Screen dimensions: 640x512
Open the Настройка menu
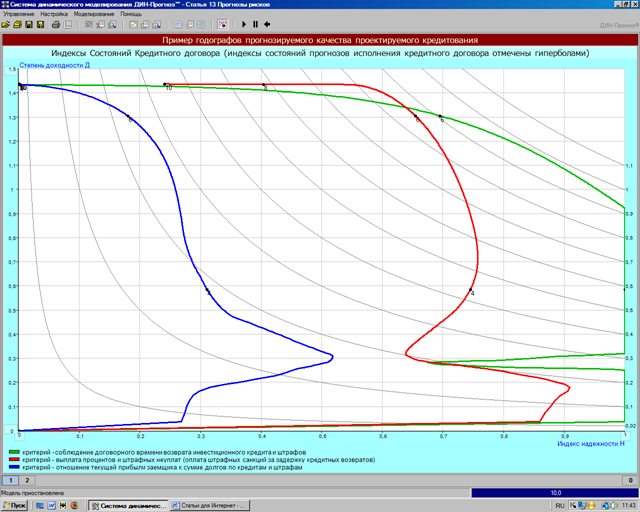(54, 15)
